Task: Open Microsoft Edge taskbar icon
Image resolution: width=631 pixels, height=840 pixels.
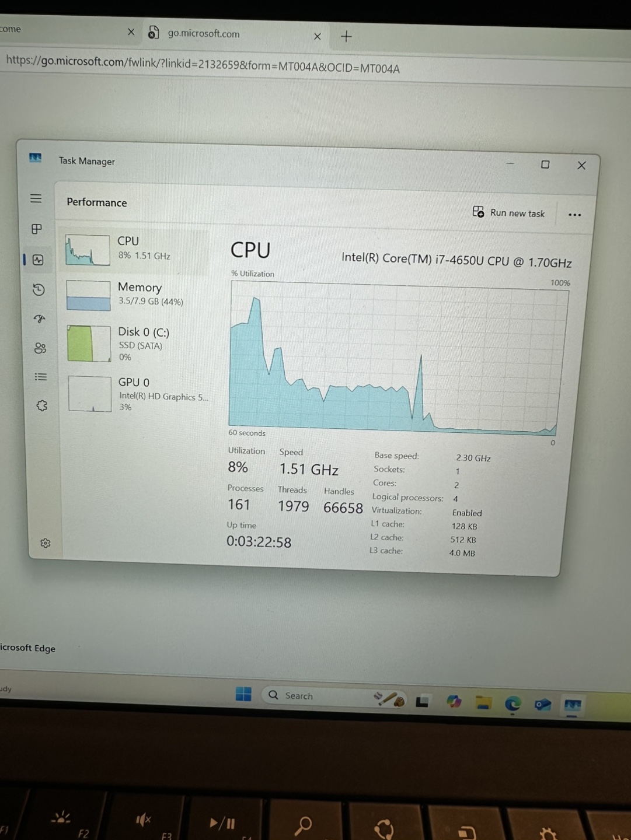Action: 513,704
